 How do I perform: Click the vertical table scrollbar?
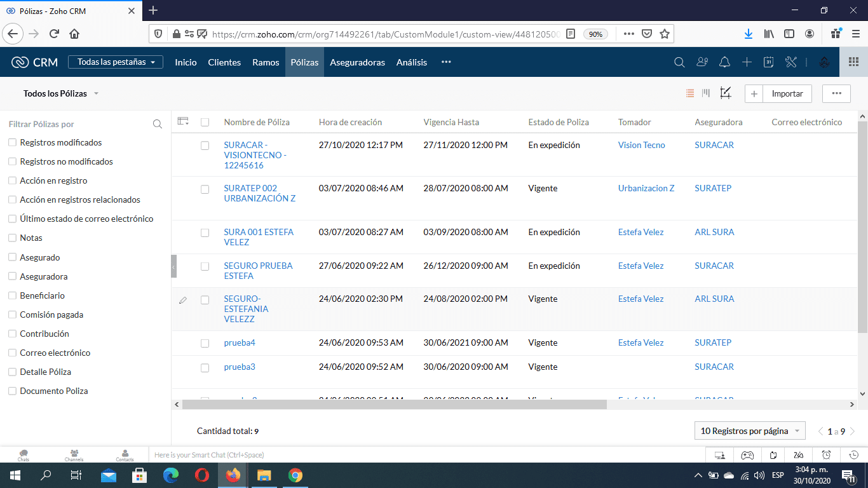[x=862, y=226]
